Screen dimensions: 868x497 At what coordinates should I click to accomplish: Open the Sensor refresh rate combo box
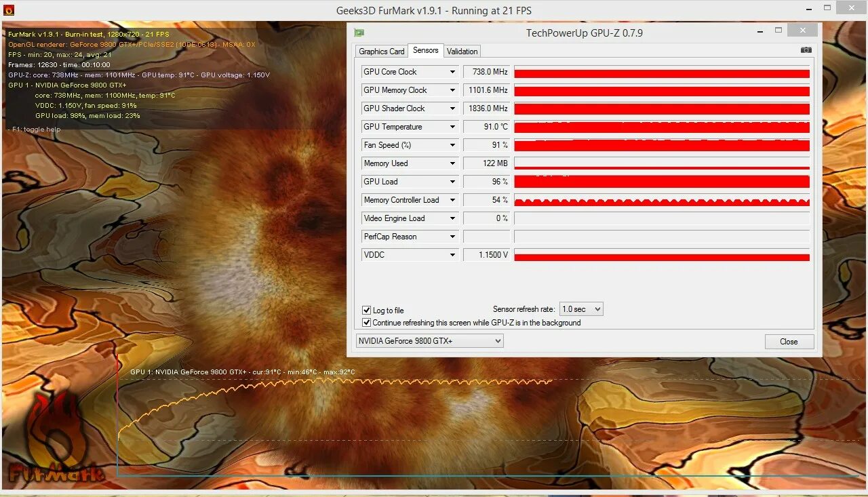point(581,309)
